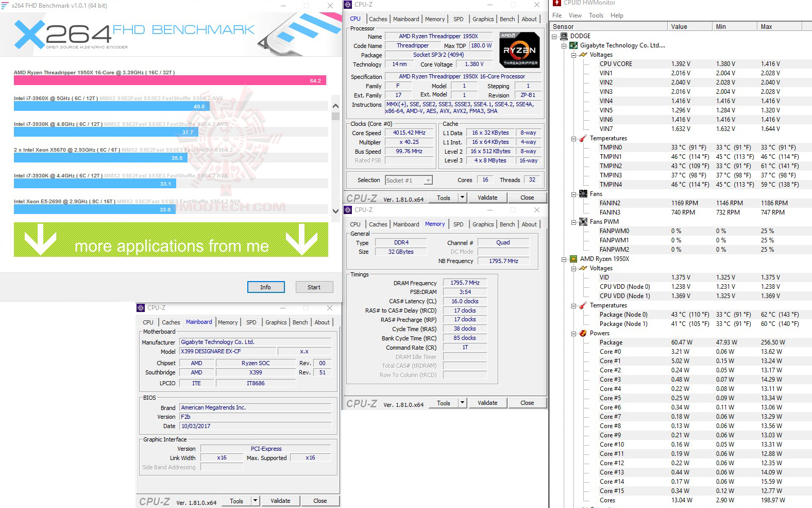
Task: Click the Value column header in HWMonitor
Action: click(690, 27)
